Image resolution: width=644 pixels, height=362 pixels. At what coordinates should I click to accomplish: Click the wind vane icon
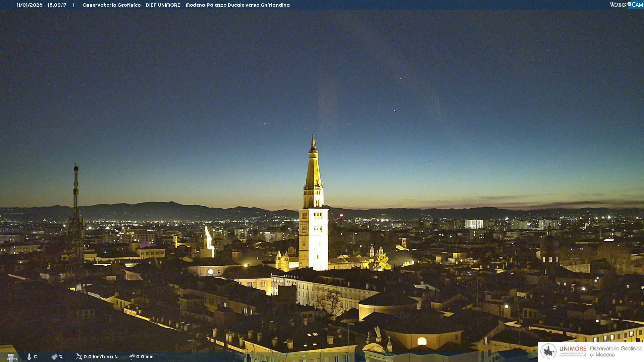point(79,357)
